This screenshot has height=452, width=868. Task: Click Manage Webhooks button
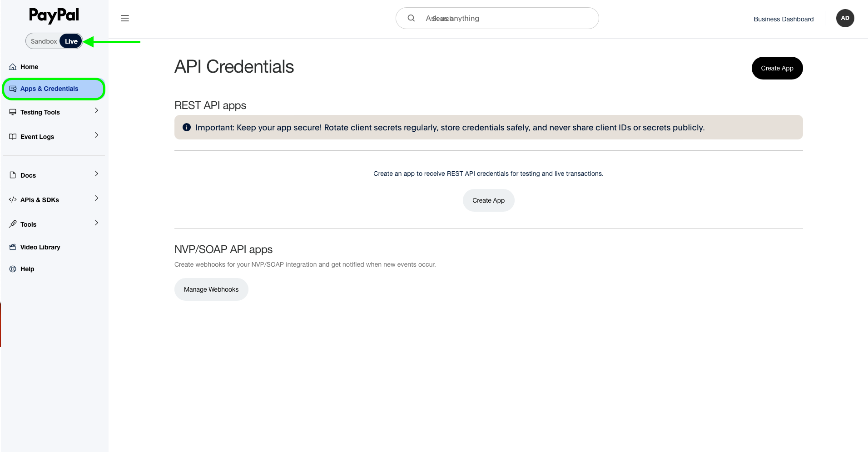(211, 289)
